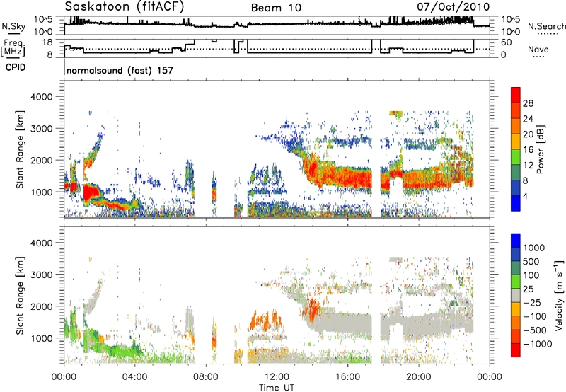Click the 'Saskatoon (fitACF)' plot title
Image resolution: width=566 pixels, height=392 pixels.
click(x=125, y=6)
